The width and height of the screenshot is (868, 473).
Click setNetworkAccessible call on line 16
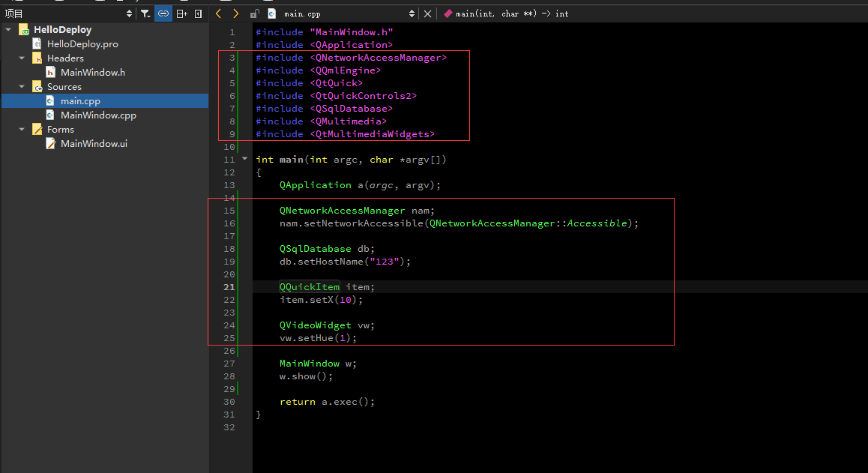coord(363,223)
